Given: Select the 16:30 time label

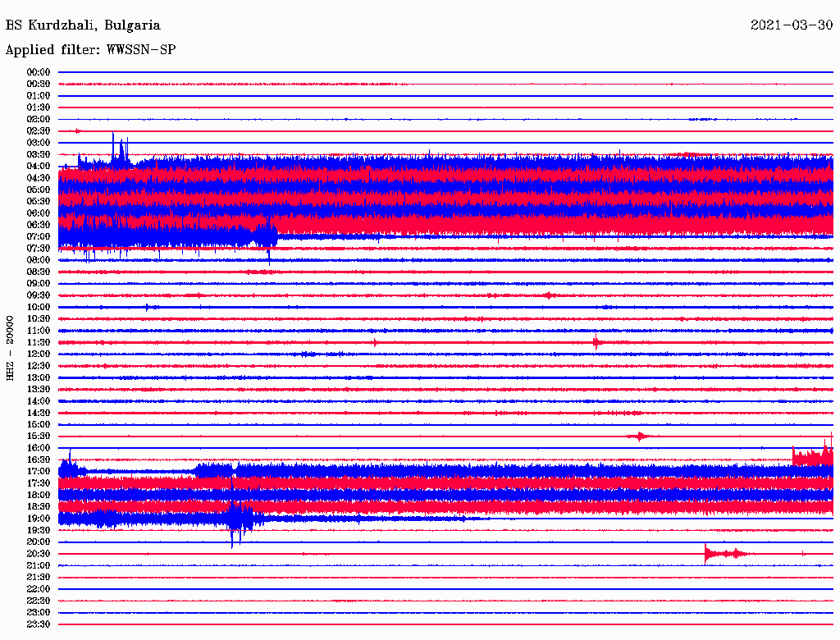Looking at the screenshot, I should pos(39,460).
